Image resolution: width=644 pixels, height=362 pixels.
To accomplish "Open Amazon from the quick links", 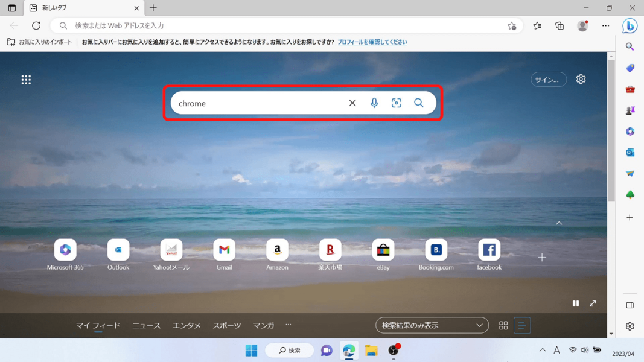I will (x=277, y=249).
